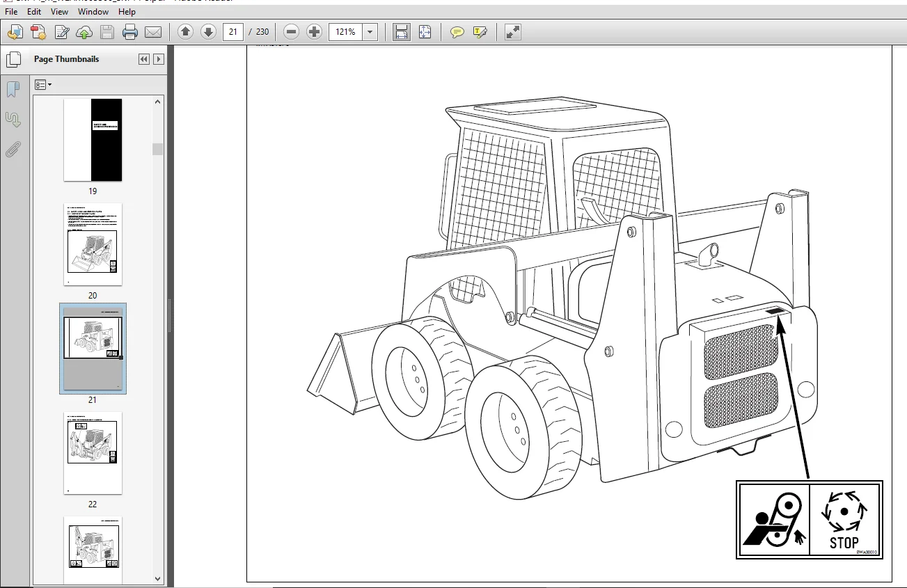Viewport: 907px width, 588px height.
Task: Open the zoom level dropdown arrow
Action: [x=370, y=32]
